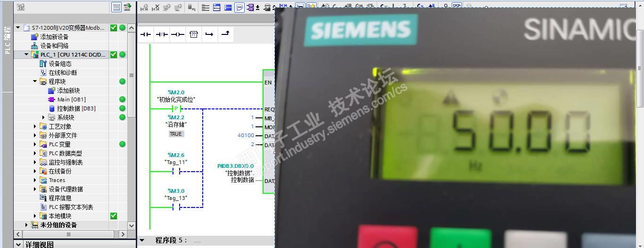Click the insert network toolbar icon
Image resolution: width=644 pixels, height=248 pixels.
tap(144, 7)
